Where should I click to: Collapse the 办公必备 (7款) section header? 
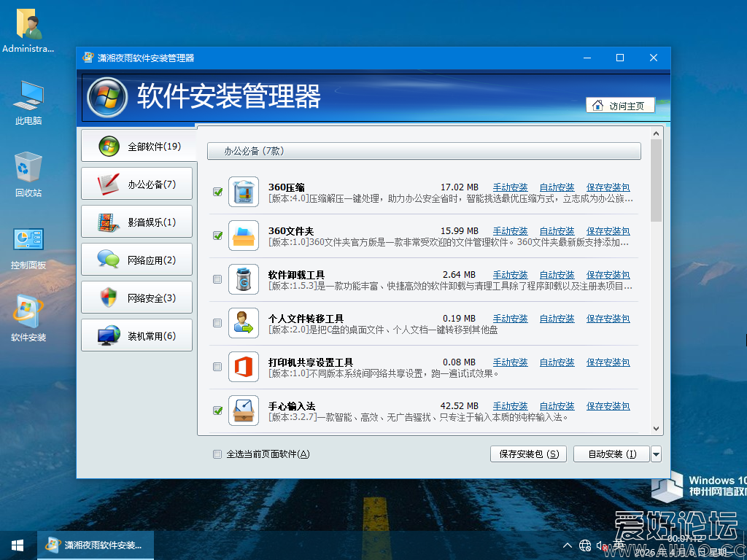424,152
